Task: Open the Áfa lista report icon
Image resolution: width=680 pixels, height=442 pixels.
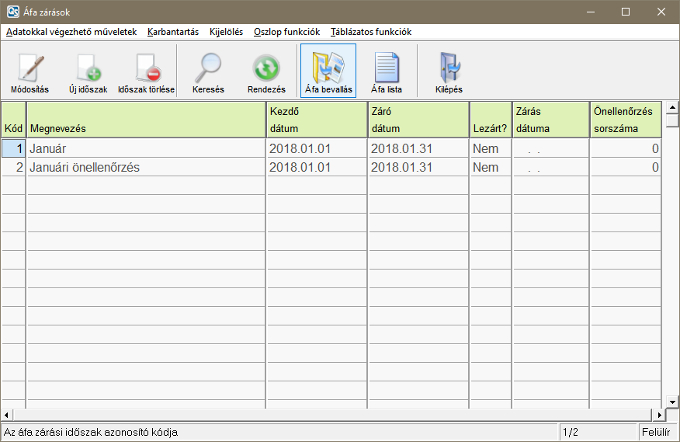Action: point(387,70)
